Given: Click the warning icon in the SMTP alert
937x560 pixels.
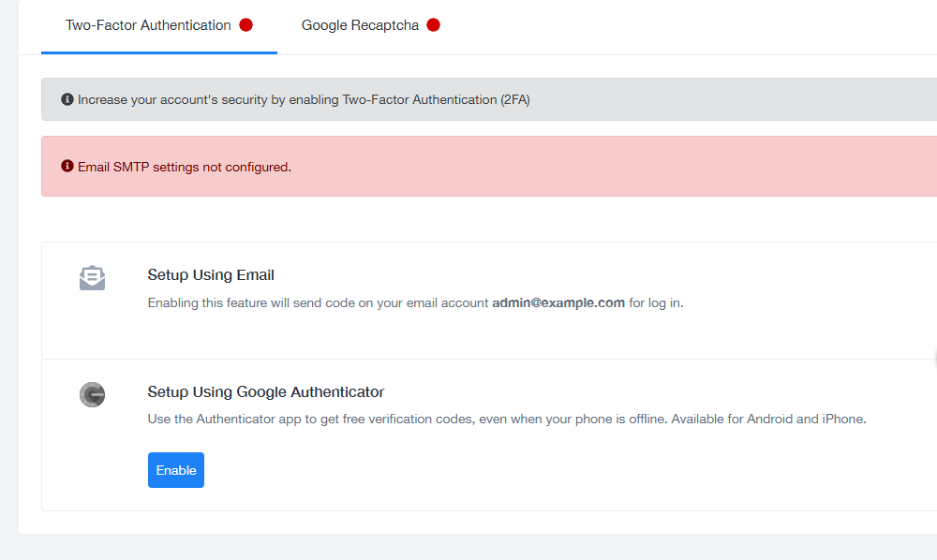Looking at the screenshot, I should (67, 167).
